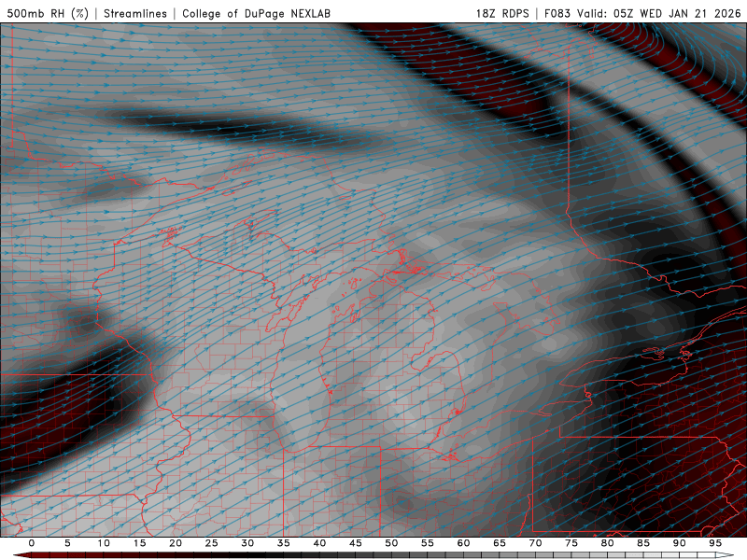The width and height of the screenshot is (747, 560).
Task: Click the "40" value on color scale
Action: pos(319,543)
